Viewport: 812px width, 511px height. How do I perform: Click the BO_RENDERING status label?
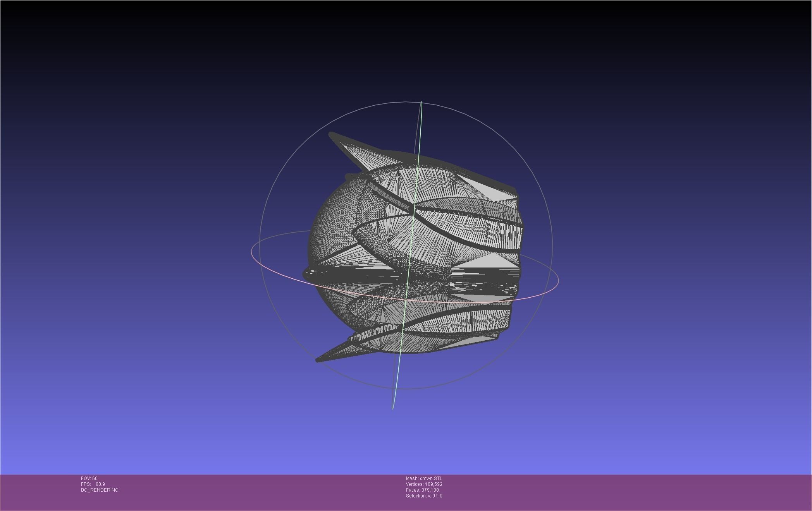point(100,490)
